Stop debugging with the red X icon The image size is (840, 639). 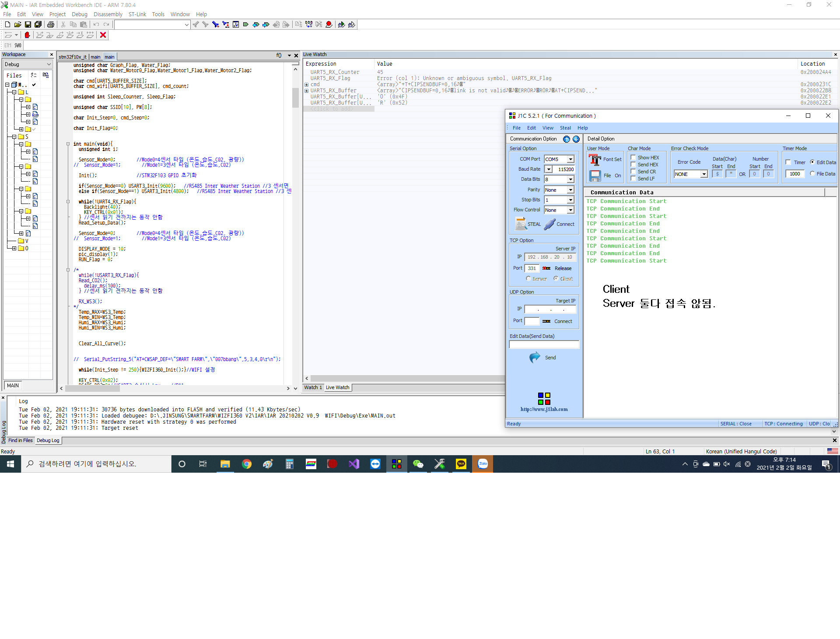tap(103, 35)
